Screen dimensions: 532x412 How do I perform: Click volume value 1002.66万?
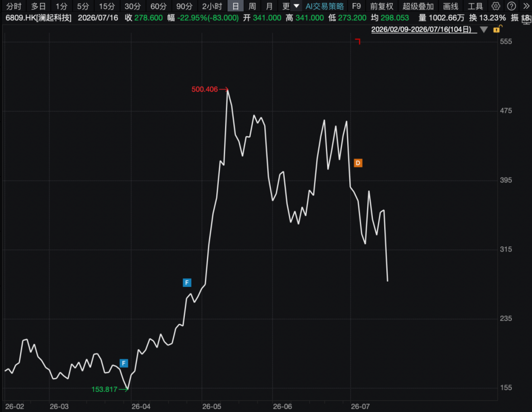446,18
